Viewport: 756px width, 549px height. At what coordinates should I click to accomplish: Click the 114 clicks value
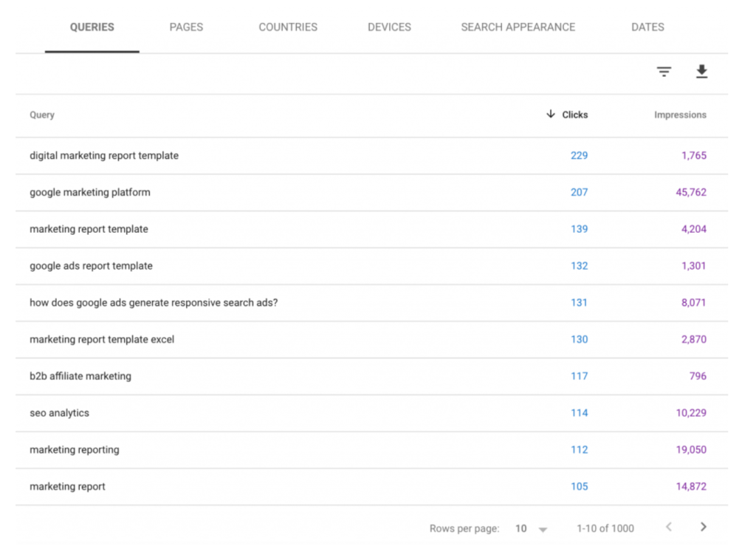[579, 413]
